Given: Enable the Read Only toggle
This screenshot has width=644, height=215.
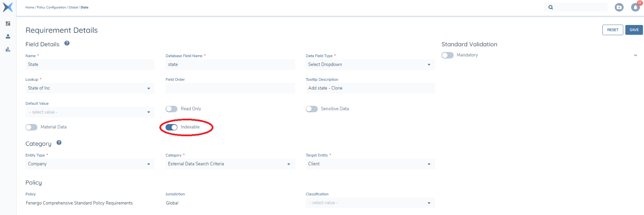Looking at the screenshot, I should 171,109.
